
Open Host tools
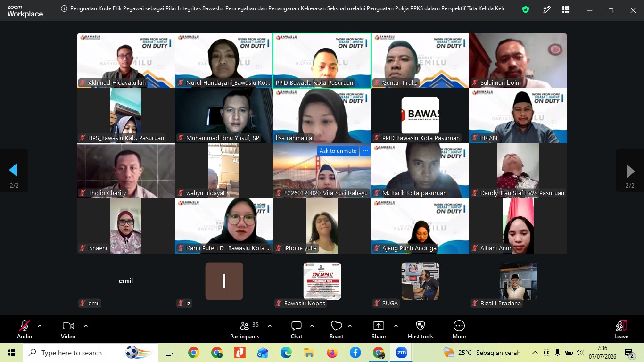point(421,329)
